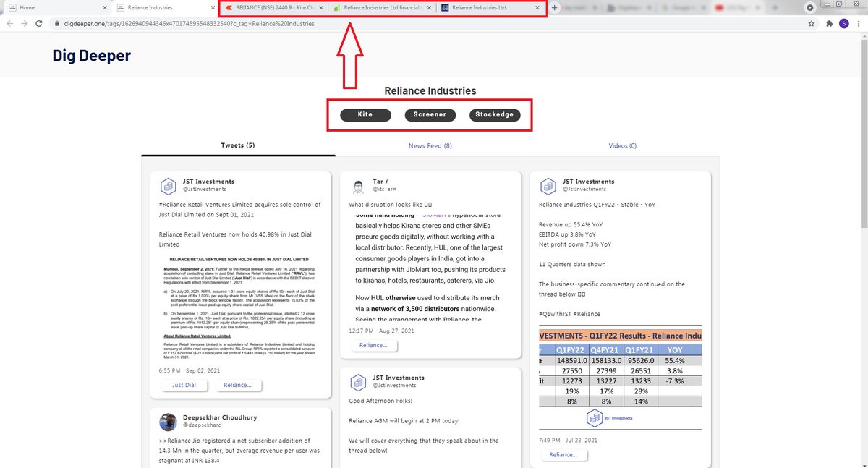Select the RELIANCE (NSE) Kite browser tab

click(x=273, y=7)
